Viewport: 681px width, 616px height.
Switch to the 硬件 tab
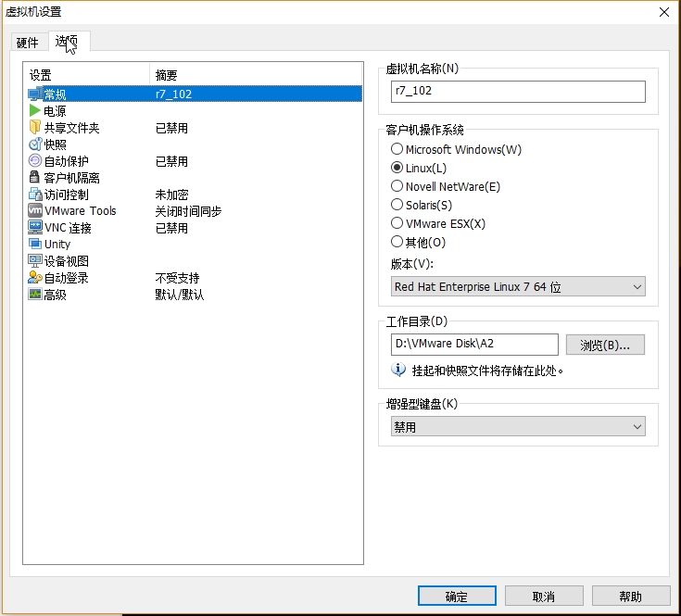(x=28, y=43)
